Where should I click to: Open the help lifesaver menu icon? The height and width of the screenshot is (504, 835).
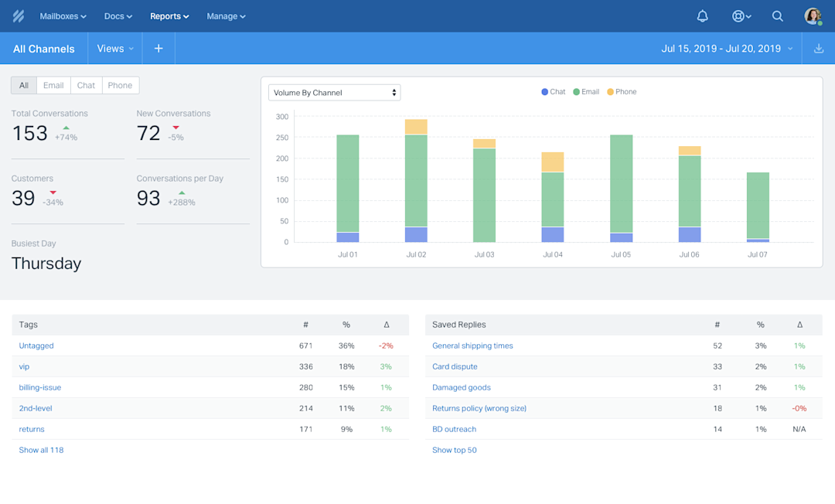tap(741, 16)
